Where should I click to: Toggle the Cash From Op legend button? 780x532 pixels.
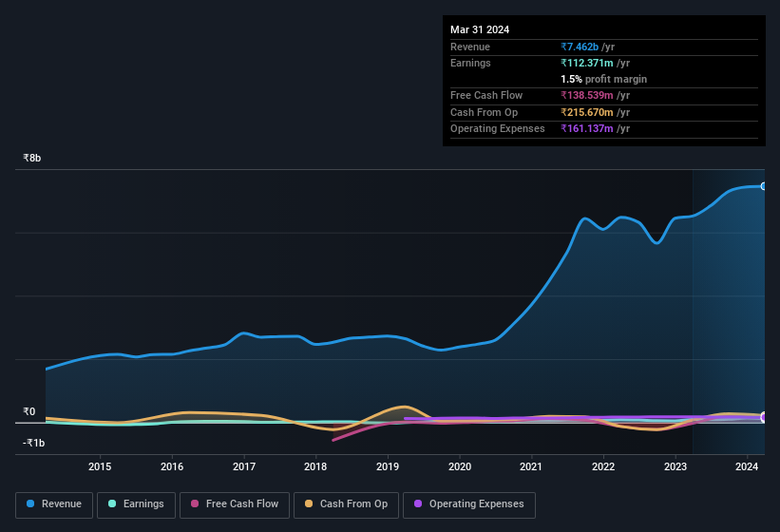[346, 504]
